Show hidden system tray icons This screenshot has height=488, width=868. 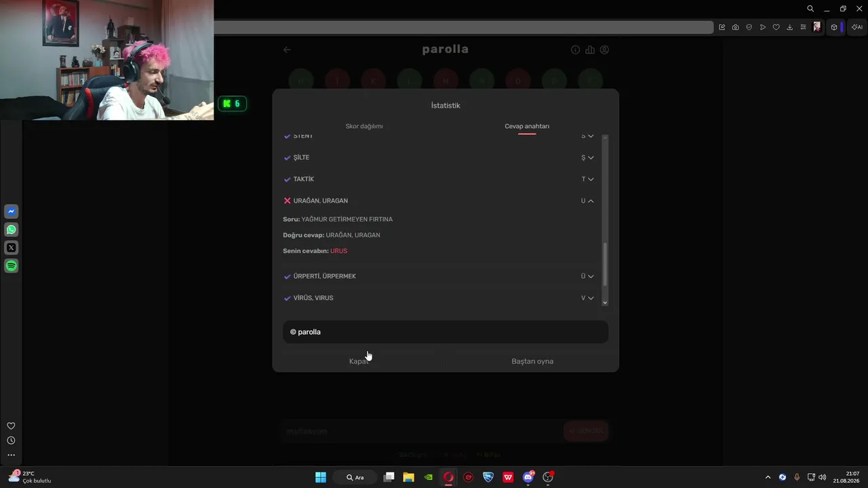[768, 477]
